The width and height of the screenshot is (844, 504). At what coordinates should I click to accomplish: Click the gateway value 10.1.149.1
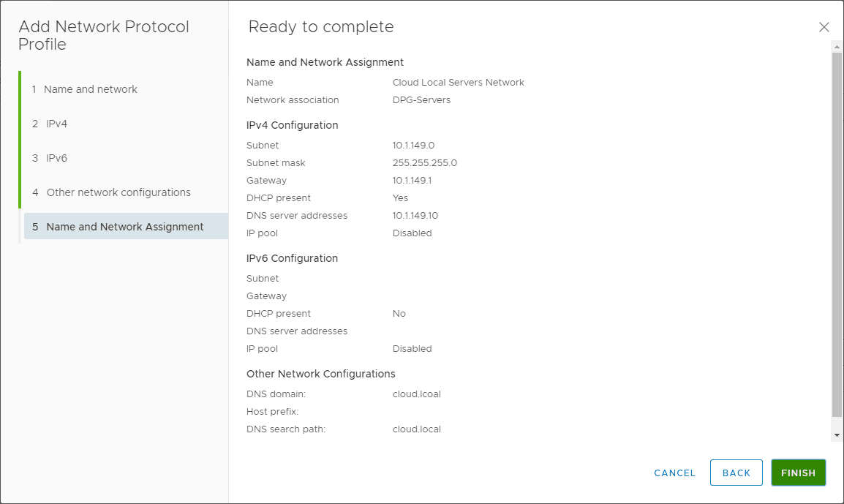pyautogui.click(x=412, y=181)
